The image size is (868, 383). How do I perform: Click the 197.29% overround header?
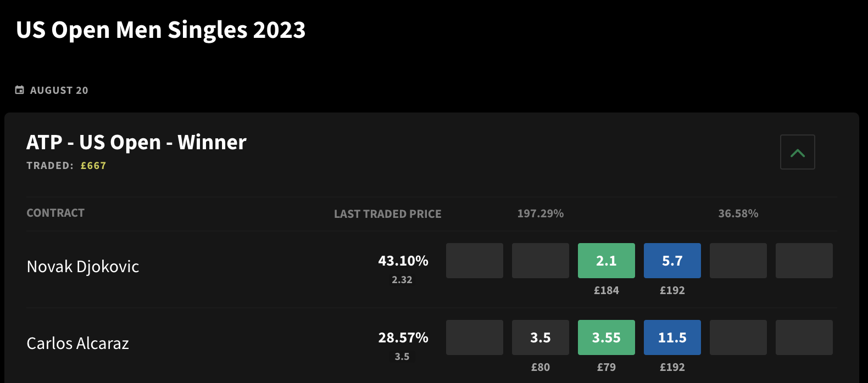click(x=541, y=213)
